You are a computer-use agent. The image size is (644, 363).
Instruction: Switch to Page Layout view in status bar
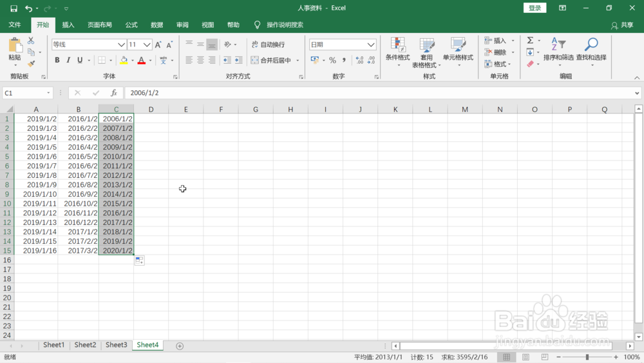point(526,357)
